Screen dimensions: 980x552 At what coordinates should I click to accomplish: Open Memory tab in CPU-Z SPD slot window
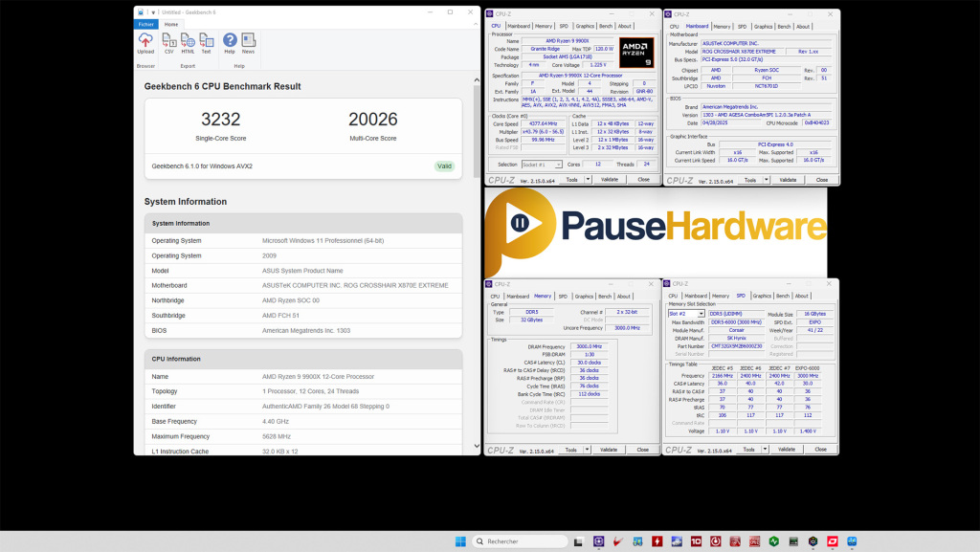click(x=721, y=296)
